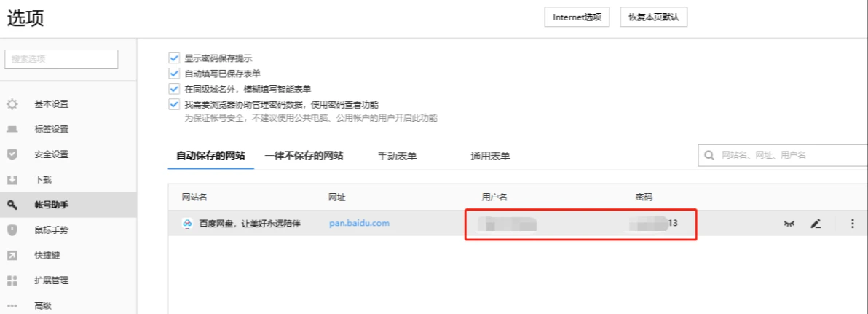This screenshot has width=868, height=314.
Task: Click the download icon beside 下载
Action: (x=12, y=180)
